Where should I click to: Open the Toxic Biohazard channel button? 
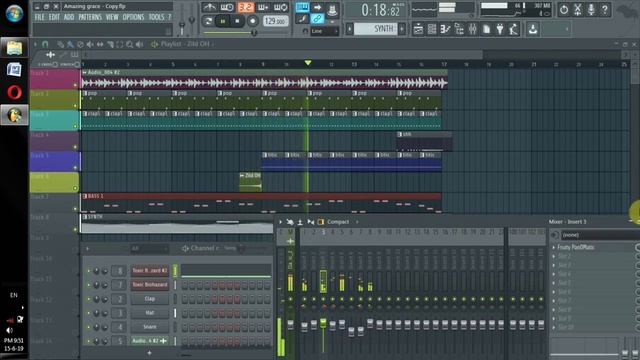click(x=150, y=284)
